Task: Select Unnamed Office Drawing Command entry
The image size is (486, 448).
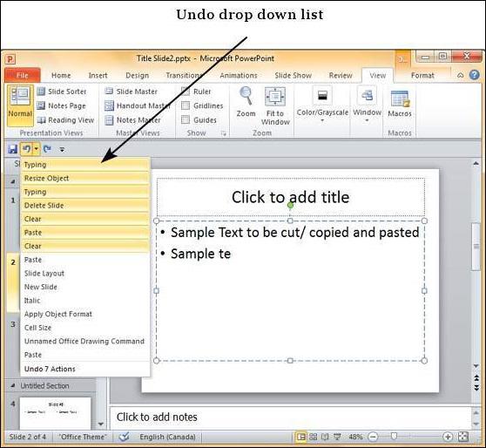Action: 85,342
